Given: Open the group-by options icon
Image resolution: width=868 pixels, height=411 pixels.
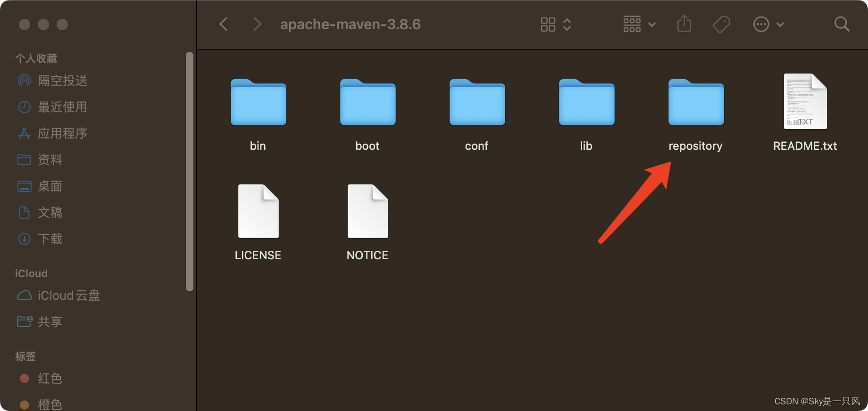Looking at the screenshot, I should (x=632, y=24).
